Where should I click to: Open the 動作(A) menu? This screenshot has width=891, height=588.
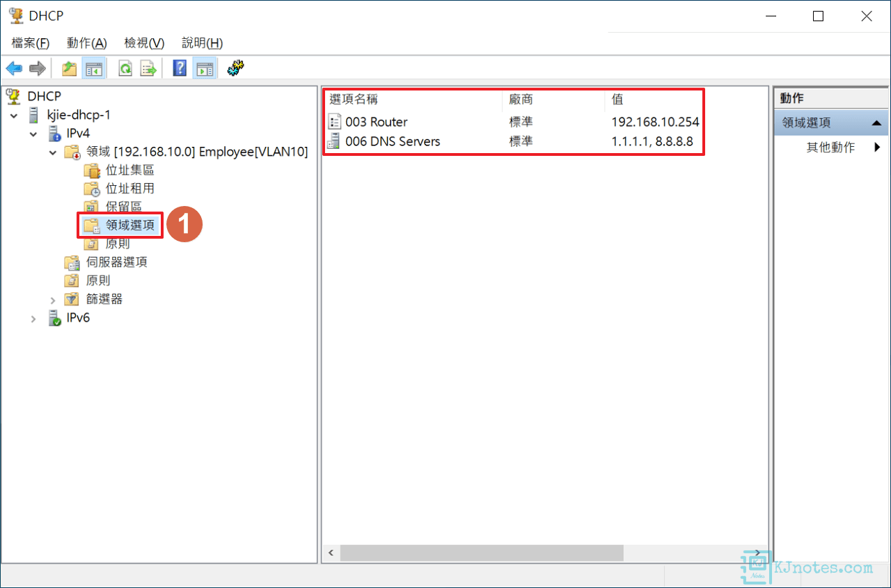87,43
